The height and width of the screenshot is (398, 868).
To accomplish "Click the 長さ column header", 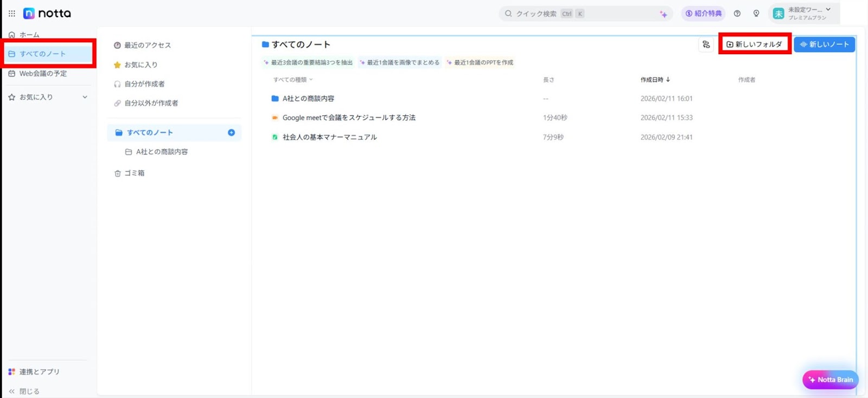I will coord(548,80).
